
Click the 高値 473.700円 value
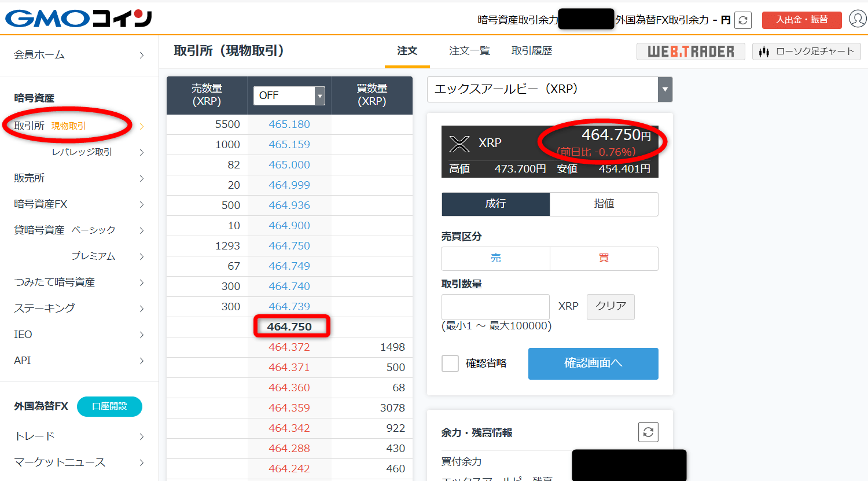(520, 169)
